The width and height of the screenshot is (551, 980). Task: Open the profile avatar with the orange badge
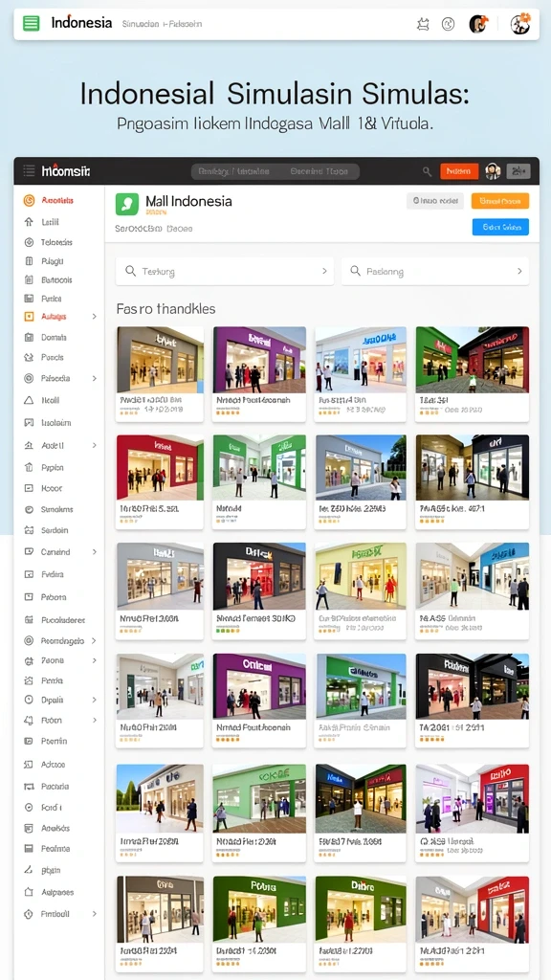coord(519,24)
